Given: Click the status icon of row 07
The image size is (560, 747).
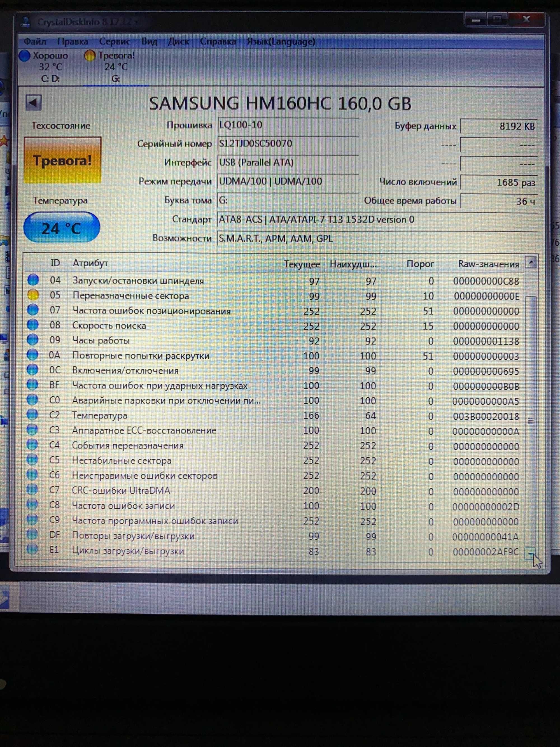Looking at the screenshot, I should point(33,310).
